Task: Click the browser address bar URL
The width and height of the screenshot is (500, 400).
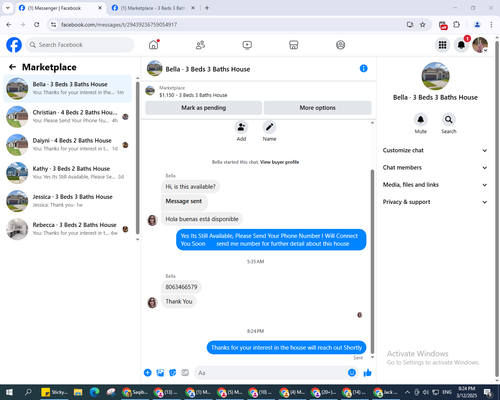Action: coord(119,24)
